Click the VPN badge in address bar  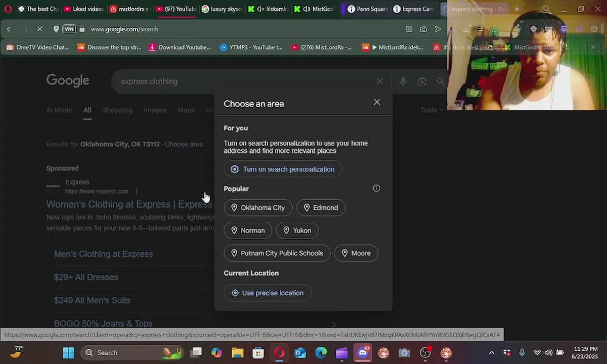click(69, 29)
